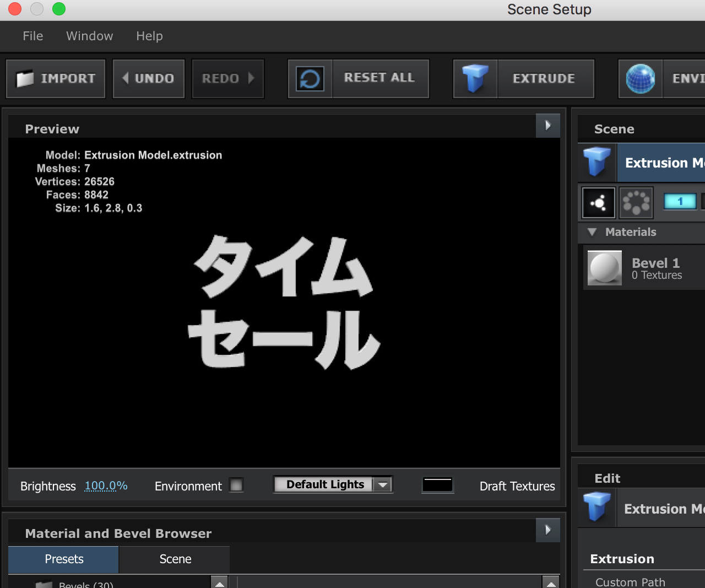Click the circular arrow Reset All icon

(x=310, y=79)
